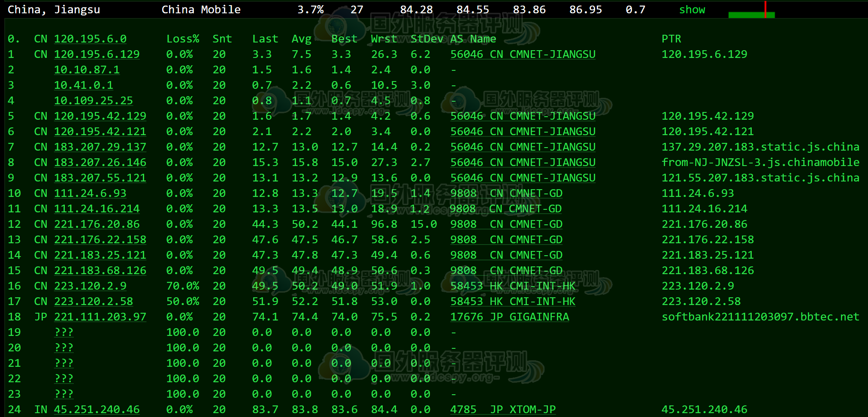868x417 pixels.
Task: Click PTR text from-NJ-JNZSL-3.js.chinamobile
Action: pos(760,162)
